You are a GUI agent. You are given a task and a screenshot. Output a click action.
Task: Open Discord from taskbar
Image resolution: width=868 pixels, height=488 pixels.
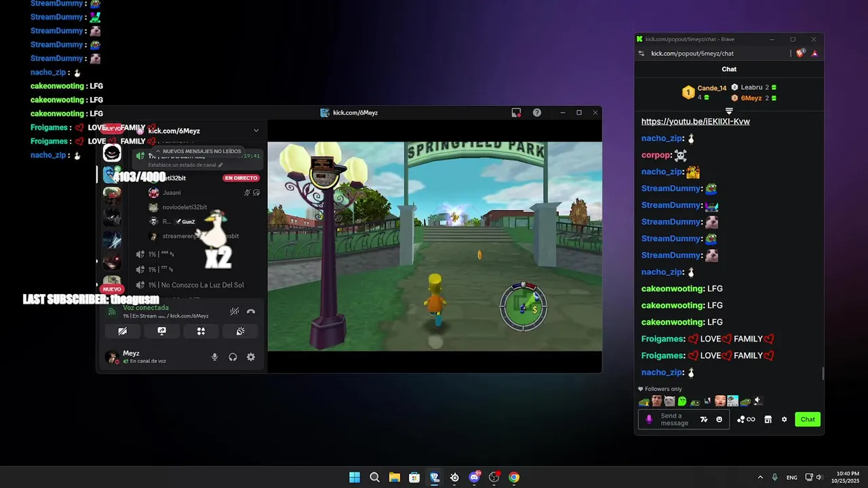(x=475, y=477)
